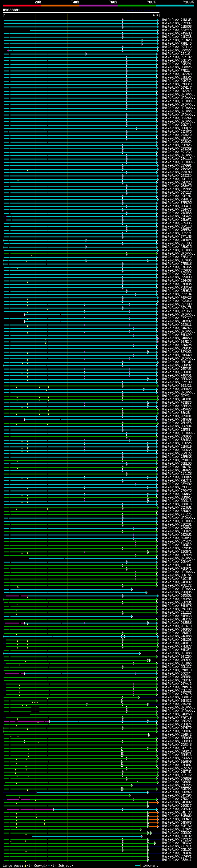Select UniRef100_Q9FSU2 label
Viewport: 197px width, 868px height.
177,809
